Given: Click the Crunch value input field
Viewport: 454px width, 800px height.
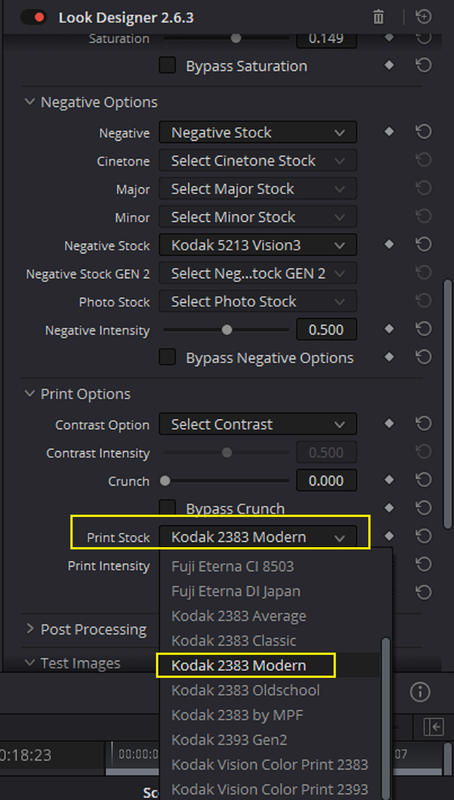Looking at the screenshot, I should click(x=326, y=481).
